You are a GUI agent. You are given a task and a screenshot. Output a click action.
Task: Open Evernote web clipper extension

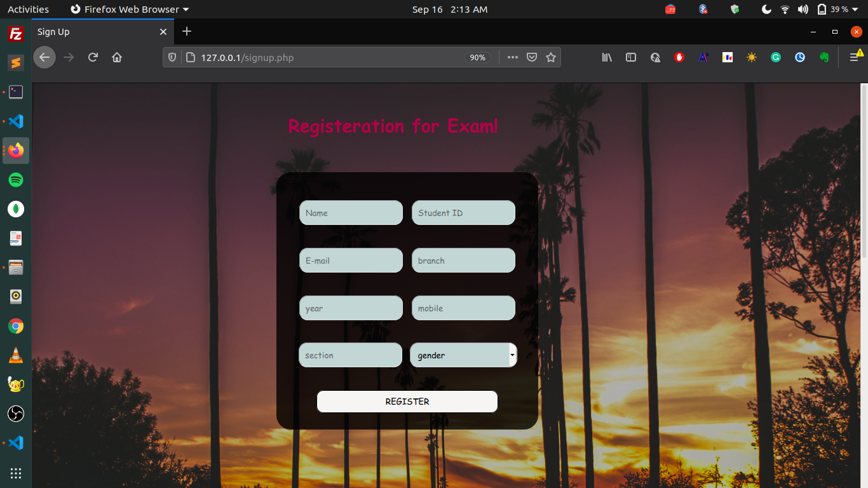coord(824,57)
